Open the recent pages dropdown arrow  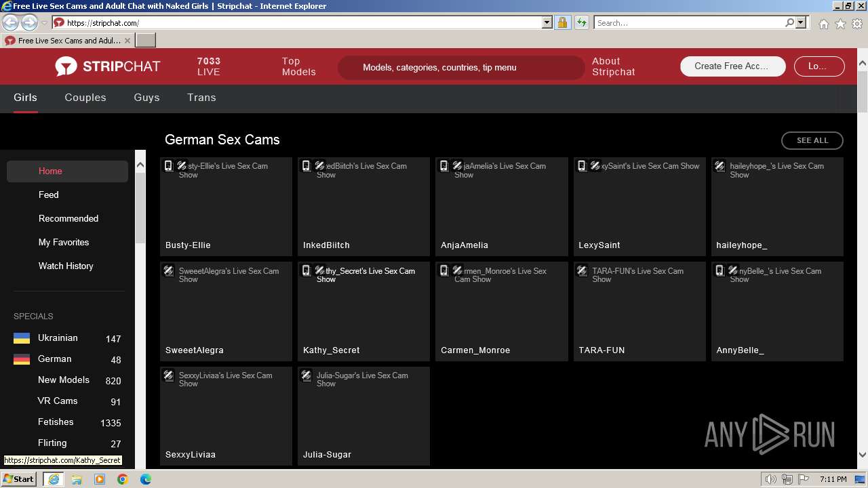(44, 22)
